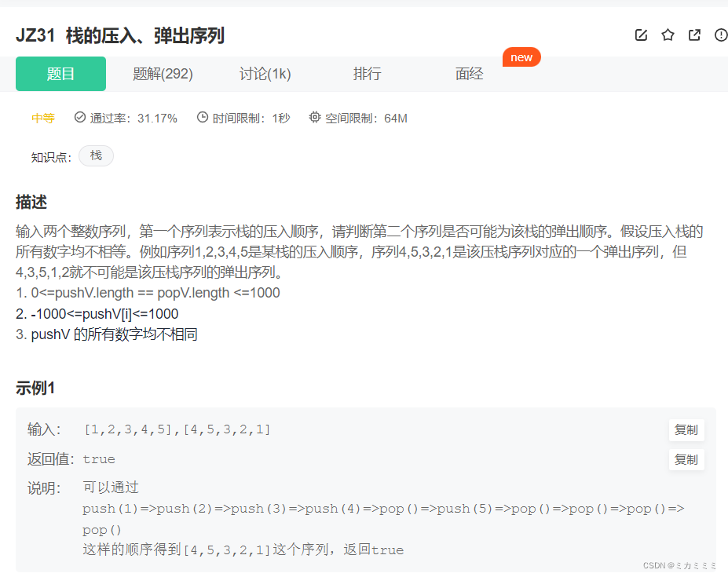Expand the 题解(292) solutions list
The width and height of the screenshot is (728, 577).
163,73
